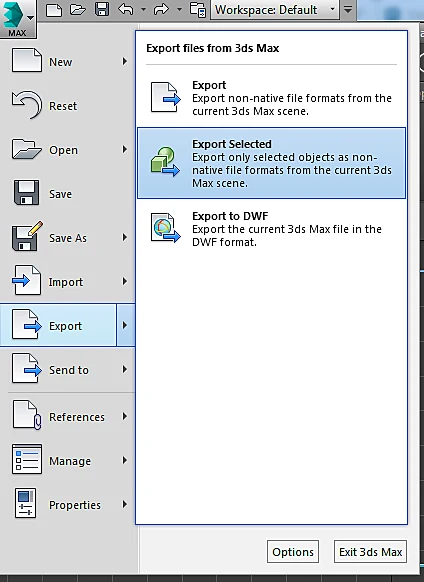Click the Undo arrow icon

click(126, 9)
